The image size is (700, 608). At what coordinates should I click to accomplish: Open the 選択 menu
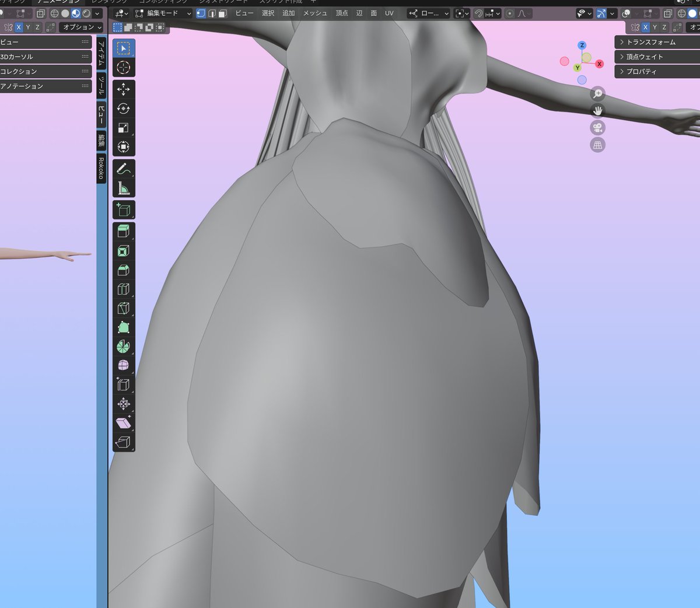[x=268, y=13]
